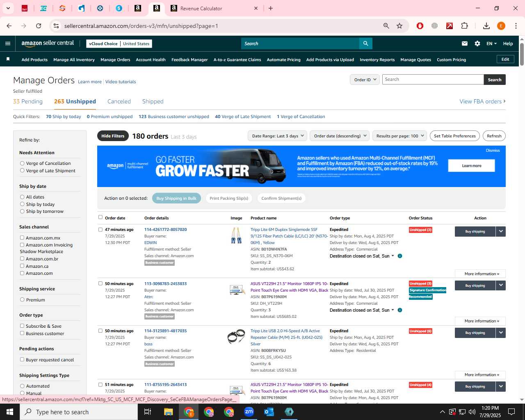Open Set Table Preferences

454,136
